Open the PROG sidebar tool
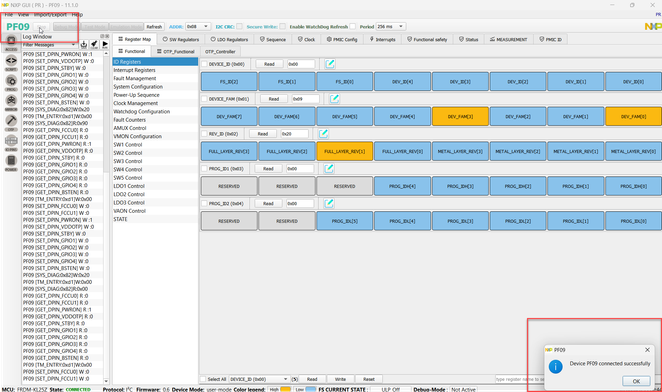Screen dimensions: 662x392 point(11,83)
